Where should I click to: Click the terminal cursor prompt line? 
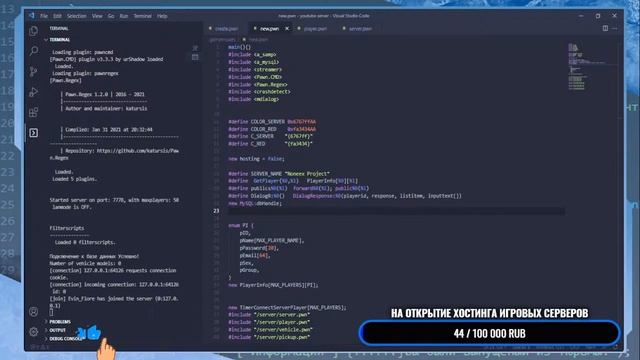(51, 313)
